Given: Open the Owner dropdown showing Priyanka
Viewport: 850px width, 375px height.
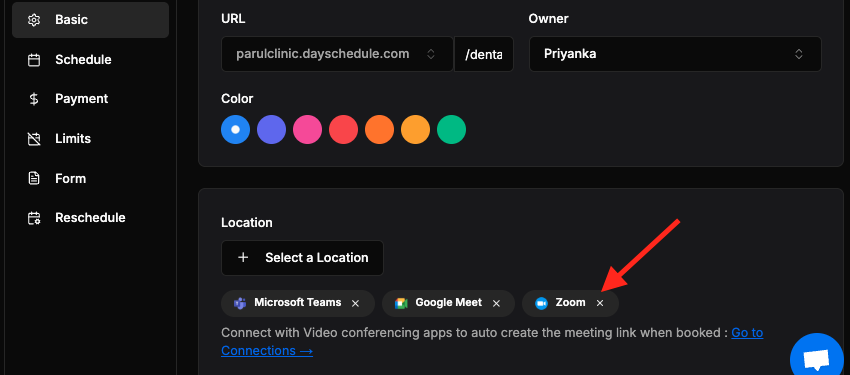Looking at the screenshot, I should coord(675,54).
